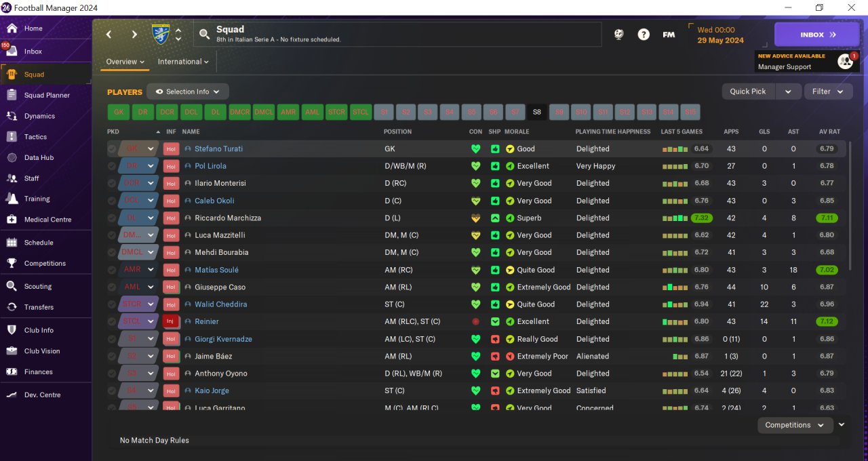Open Kaio Jorge player profile
Viewport: 868px width, 461px height.
coord(212,391)
